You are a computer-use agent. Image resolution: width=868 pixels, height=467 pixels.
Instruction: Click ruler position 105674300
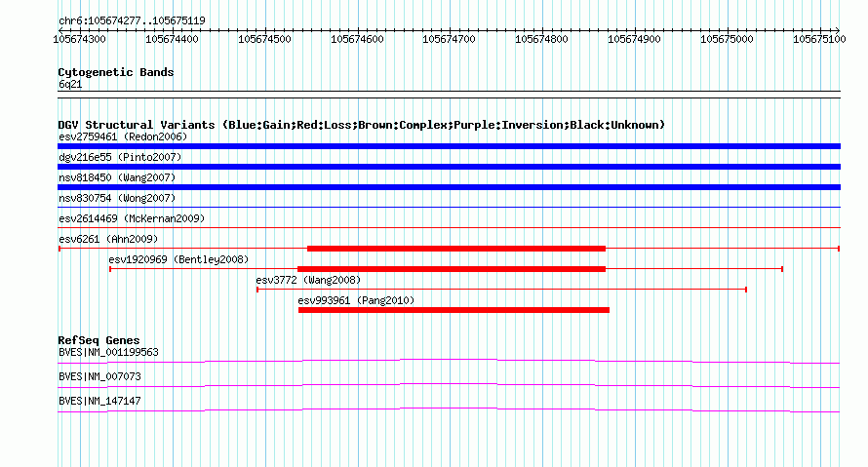pos(79,39)
